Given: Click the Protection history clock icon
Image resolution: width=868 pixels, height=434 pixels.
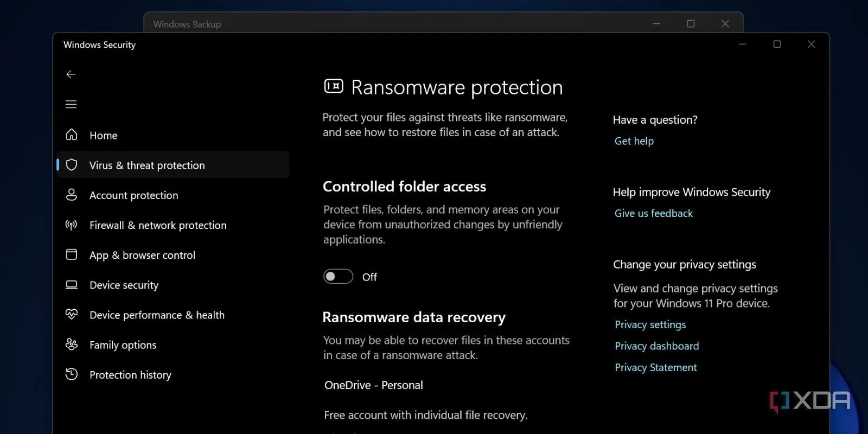Looking at the screenshot, I should pyautogui.click(x=72, y=374).
